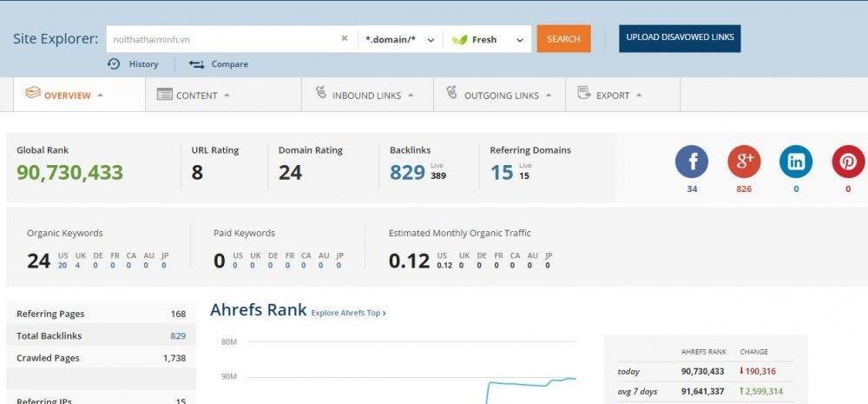Image resolution: width=868 pixels, height=404 pixels.
Task: Click the Referring Pages row
Action: [101, 314]
